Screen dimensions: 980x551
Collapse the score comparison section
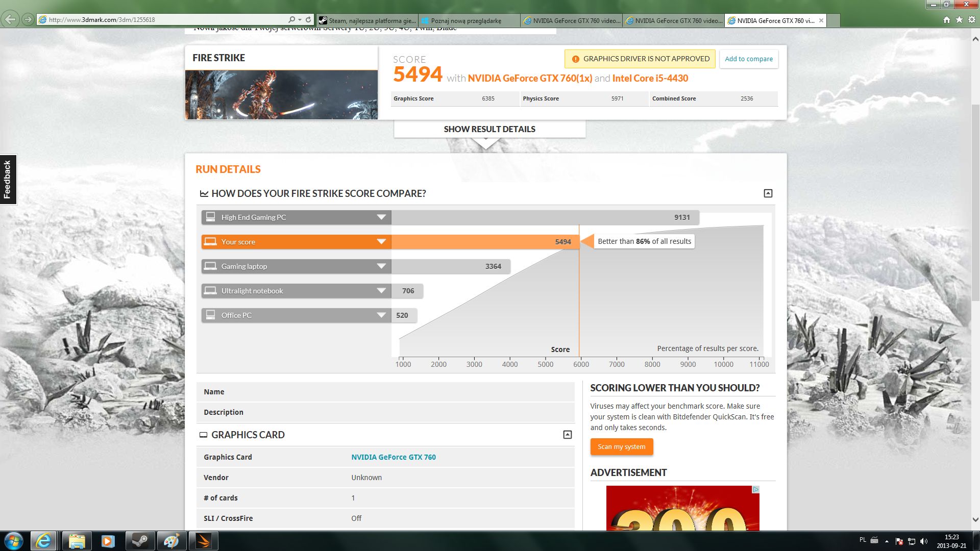coord(768,193)
